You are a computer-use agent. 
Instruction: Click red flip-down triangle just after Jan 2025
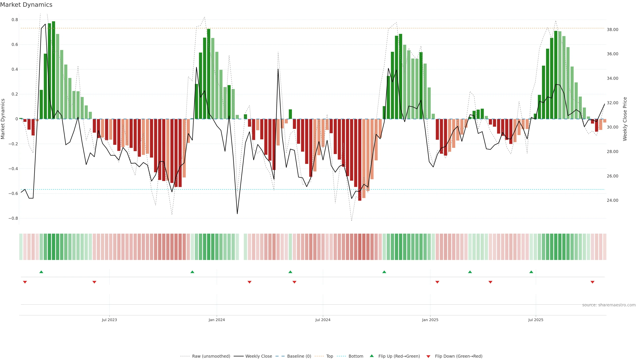tap(437, 282)
